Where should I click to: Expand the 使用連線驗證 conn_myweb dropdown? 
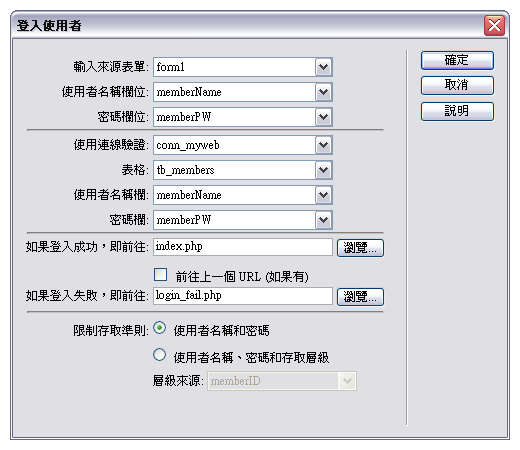tap(323, 145)
